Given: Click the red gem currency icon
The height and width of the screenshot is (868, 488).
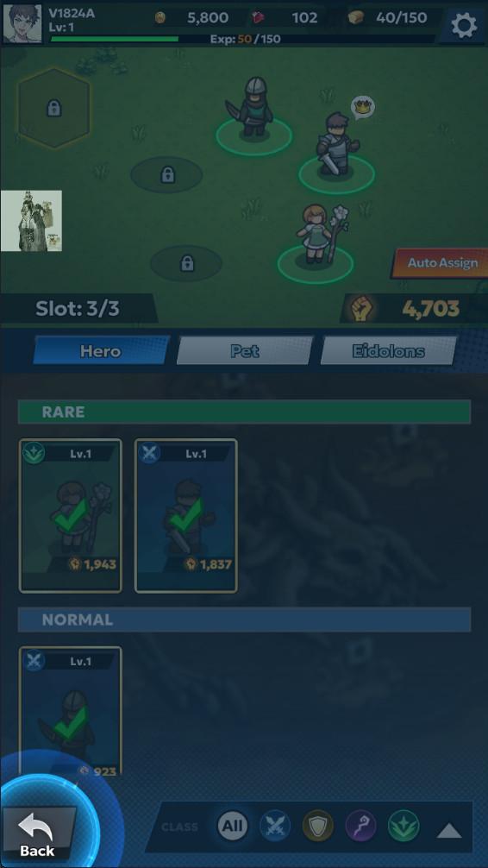Looking at the screenshot, I should coord(259,18).
